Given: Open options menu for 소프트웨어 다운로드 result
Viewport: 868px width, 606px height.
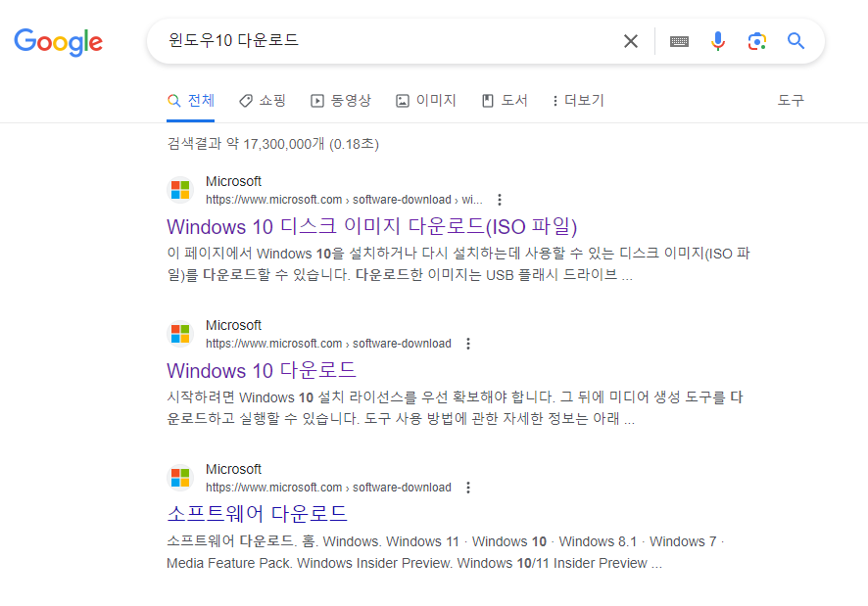Looking at the screenshot, I should click(468, 488).
